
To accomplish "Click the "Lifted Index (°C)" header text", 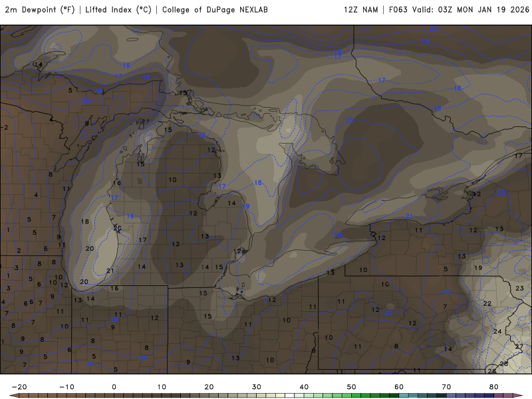I will pyautogui.click(x=118, y=10).
